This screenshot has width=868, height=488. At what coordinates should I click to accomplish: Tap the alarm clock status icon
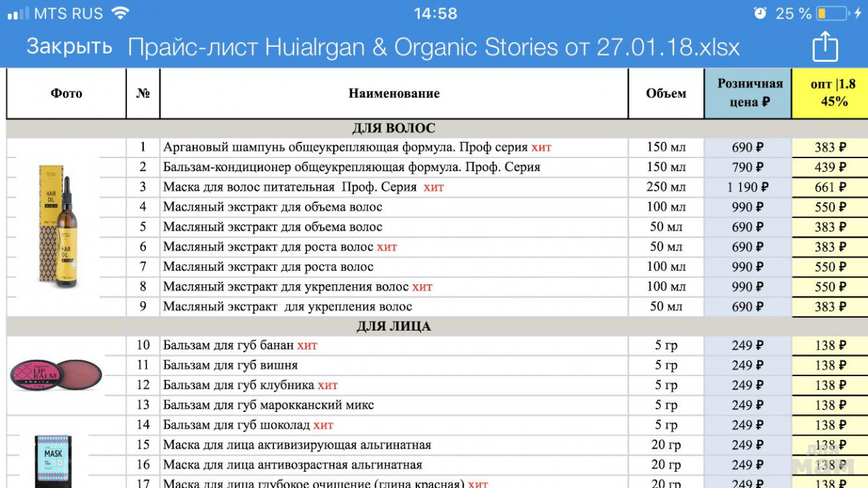tap(760, 14)
